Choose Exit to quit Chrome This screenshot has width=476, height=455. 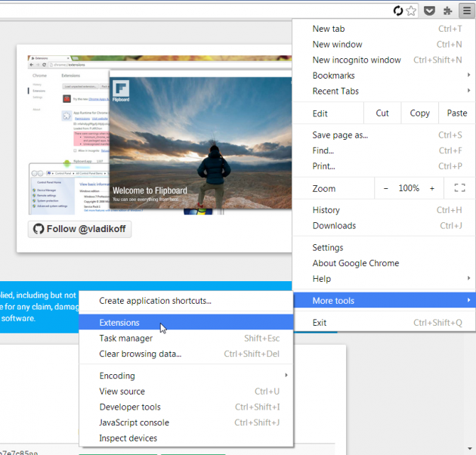click(x=384, y=323)
